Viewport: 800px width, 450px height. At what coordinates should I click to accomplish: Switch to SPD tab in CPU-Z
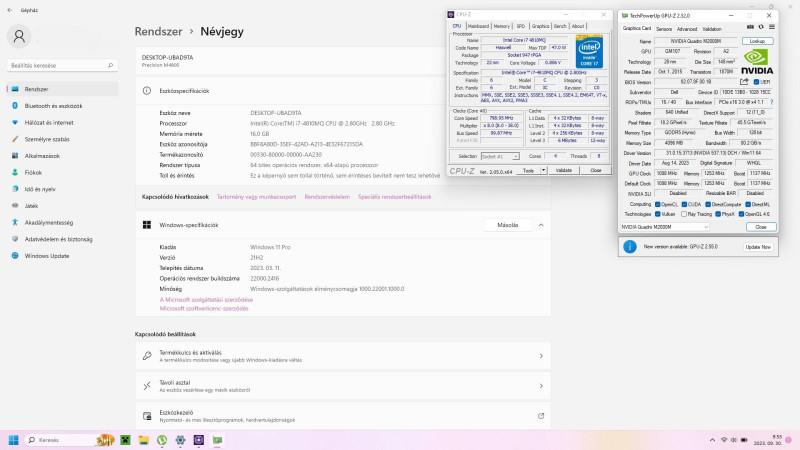(x=520, y=26)
